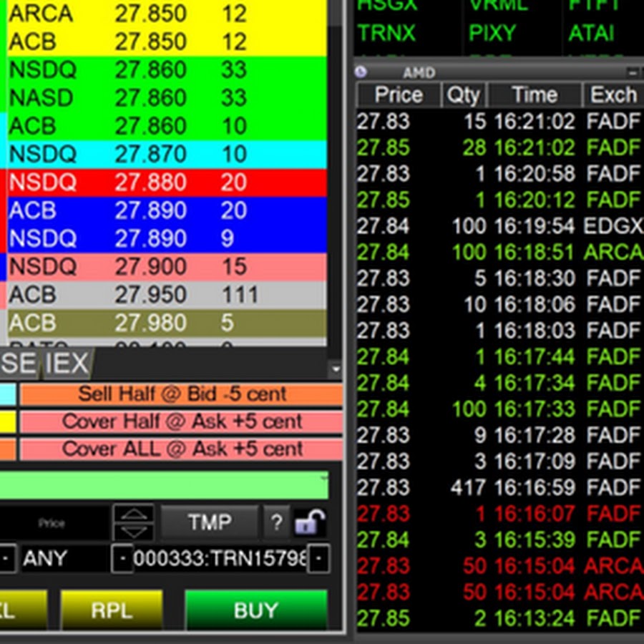The width and height of the screenshot is (644, 644).
Task: Increase price with the up arrow
Action: coord(133,514)
